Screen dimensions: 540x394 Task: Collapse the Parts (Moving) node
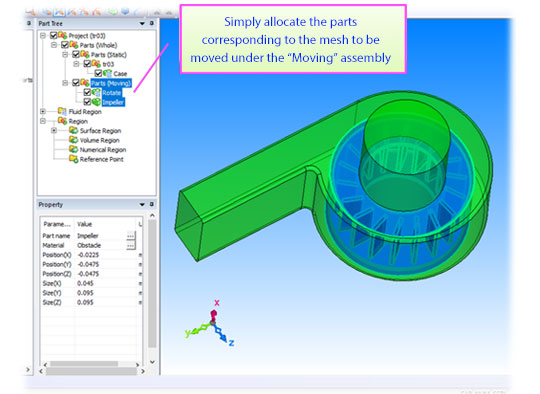pos(65,83)
